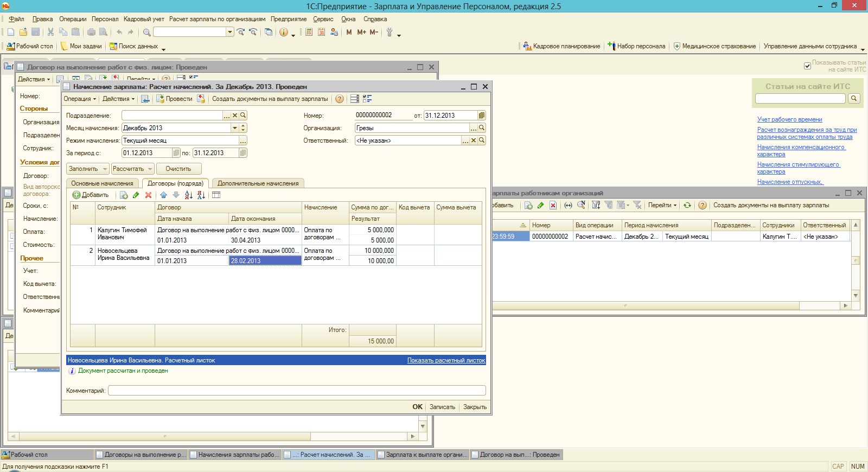Click the magnifier next to Организация field
868x472 pixels.
tap(482, 128)
